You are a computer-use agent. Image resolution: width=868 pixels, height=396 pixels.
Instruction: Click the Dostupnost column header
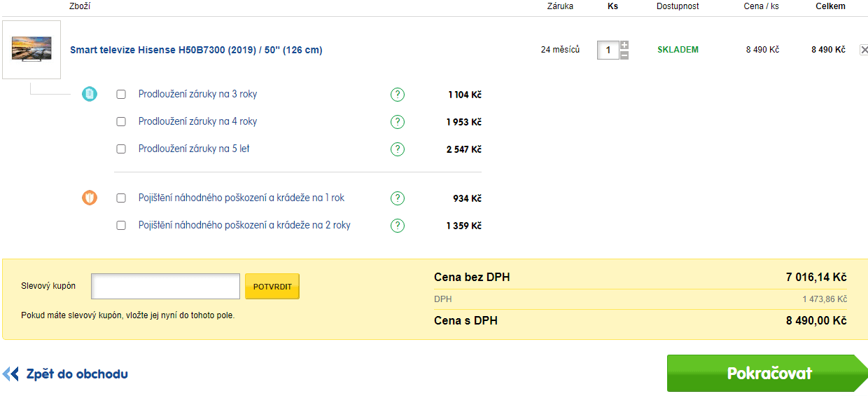678,6
